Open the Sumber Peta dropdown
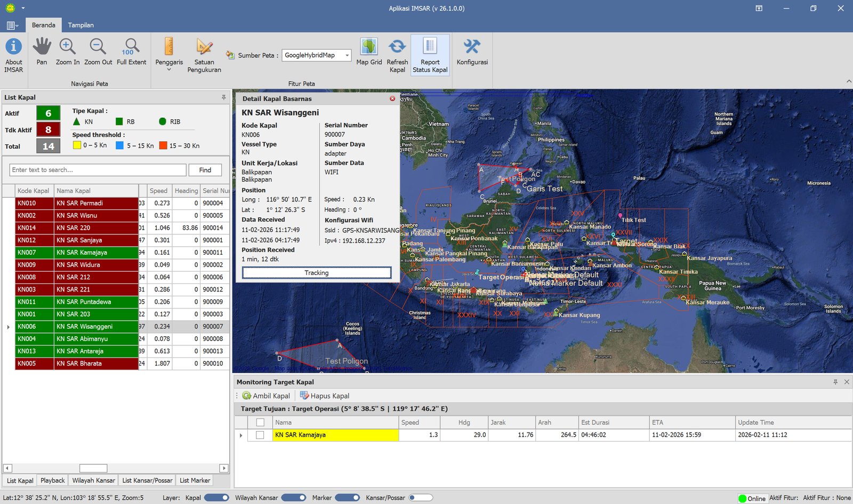 (347, 55)
